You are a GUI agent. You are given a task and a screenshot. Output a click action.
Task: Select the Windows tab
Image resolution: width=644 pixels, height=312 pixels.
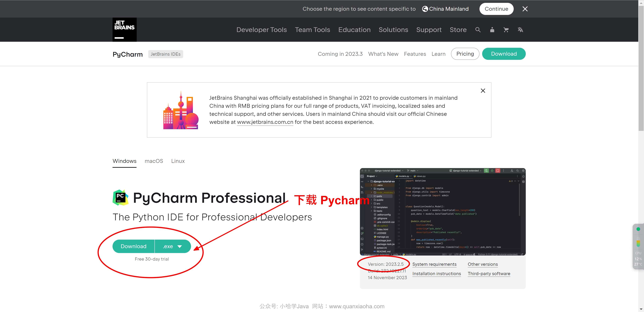pos(124,161)
